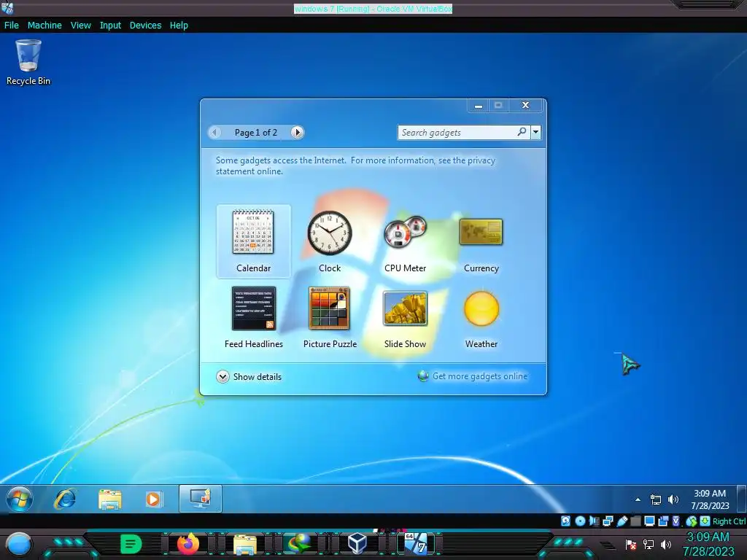The image size is (747, 560).
Task: Click VirtualBox USB indicator
Action: [622, 521]
